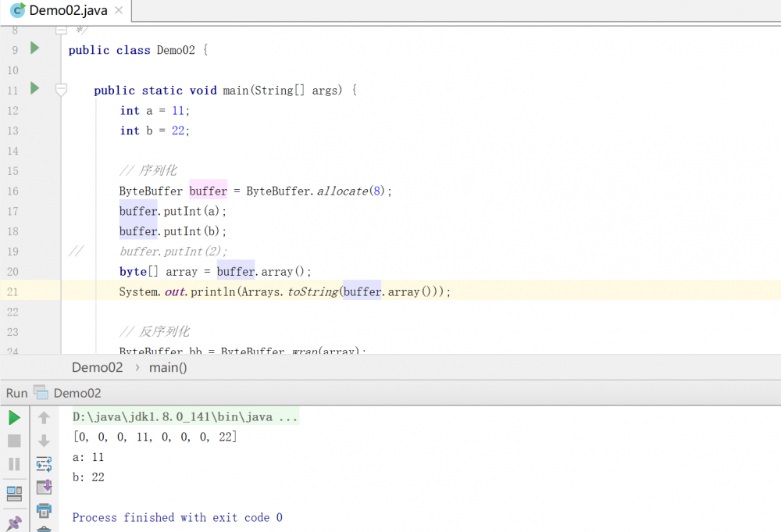
Task: Collapse the main method fold marker
Action: [61, 90]
